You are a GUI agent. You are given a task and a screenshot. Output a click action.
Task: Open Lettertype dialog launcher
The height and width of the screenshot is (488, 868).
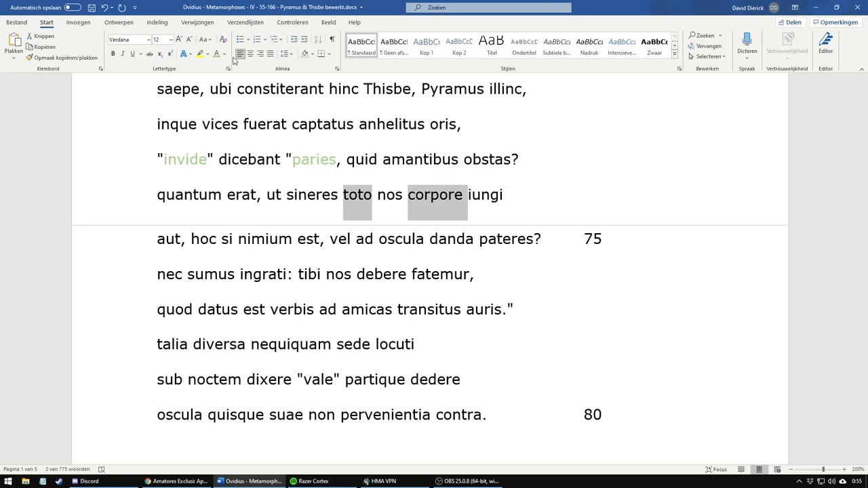coord(228,68)
